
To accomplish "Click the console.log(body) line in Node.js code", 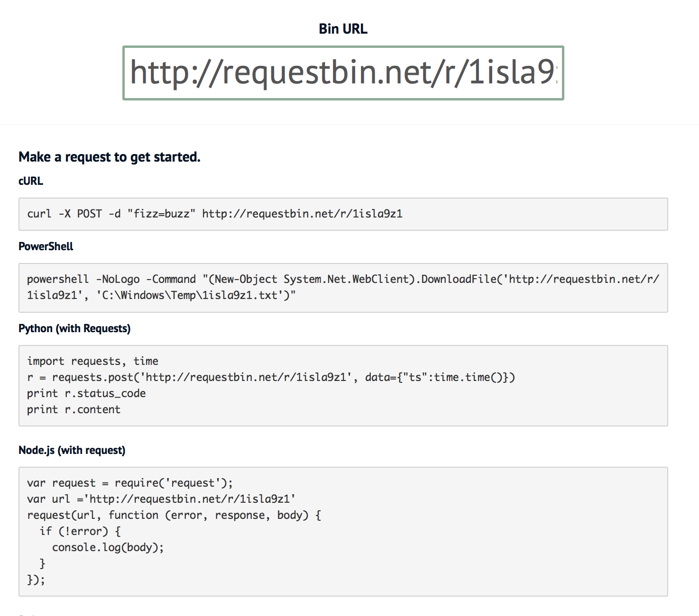I will pyautogui.click(x=108, y=547).
